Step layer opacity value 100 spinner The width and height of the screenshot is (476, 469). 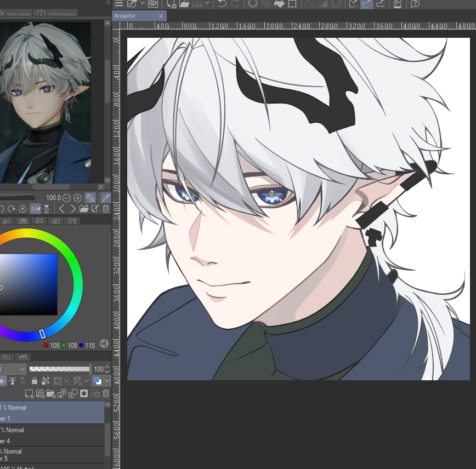pyautogui.click(x=107, y=369)
